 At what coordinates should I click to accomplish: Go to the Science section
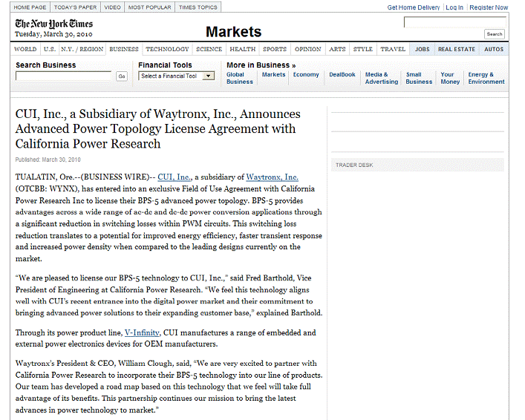pos(209,49)
